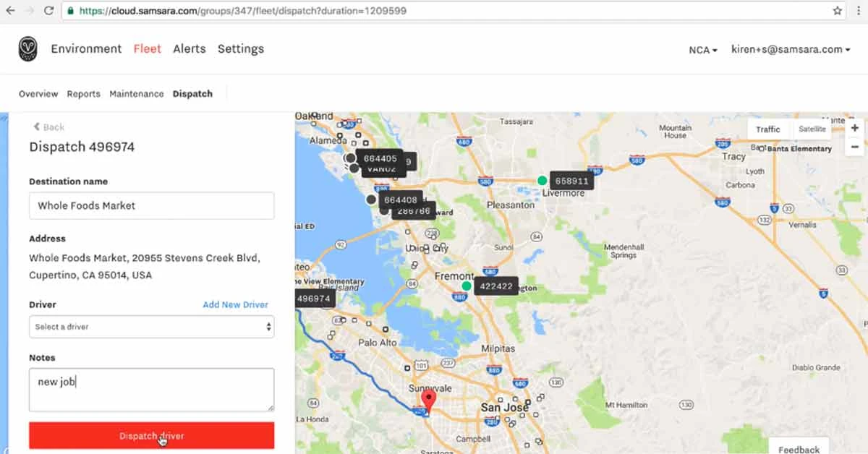Switch to the Maintenance tab
The width and height of the screenshot is (868, 454).
click(136, 93)
